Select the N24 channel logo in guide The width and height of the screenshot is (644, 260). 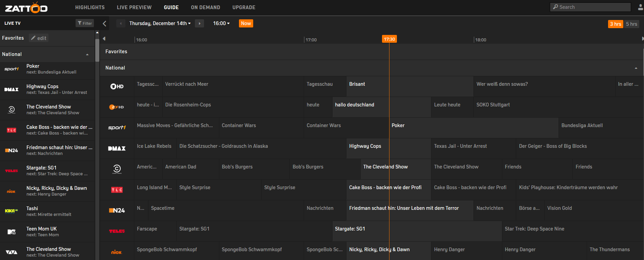tap(117, 211)
